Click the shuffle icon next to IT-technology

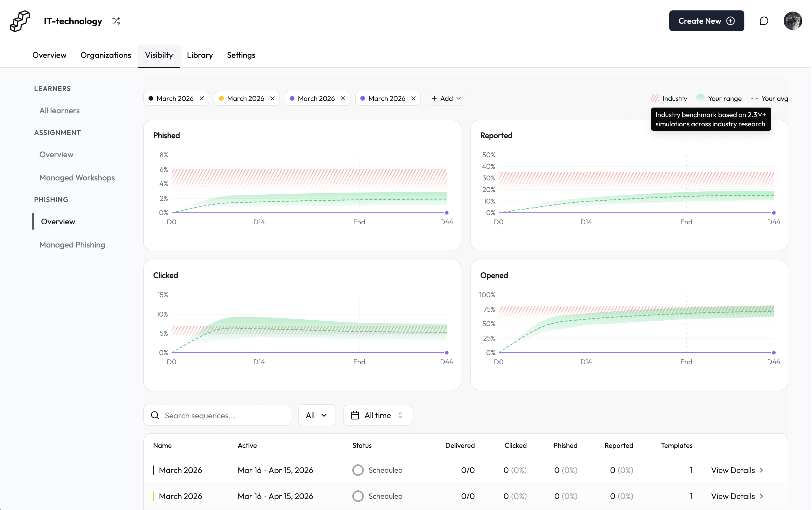(x=116, y=21)
